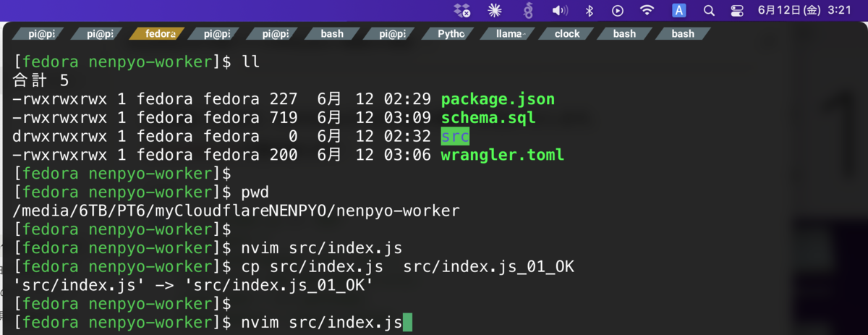Screen dimensions: 868x335
Task: Click the starburst menu bar icon
Action: [495, 11]
